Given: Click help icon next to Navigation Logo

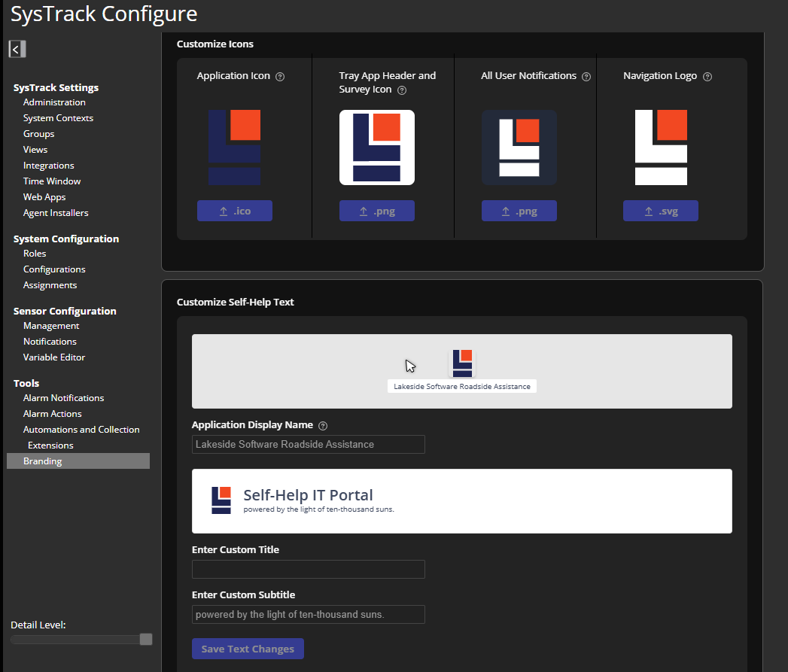Looking at the screenshot, I should 707,77.
